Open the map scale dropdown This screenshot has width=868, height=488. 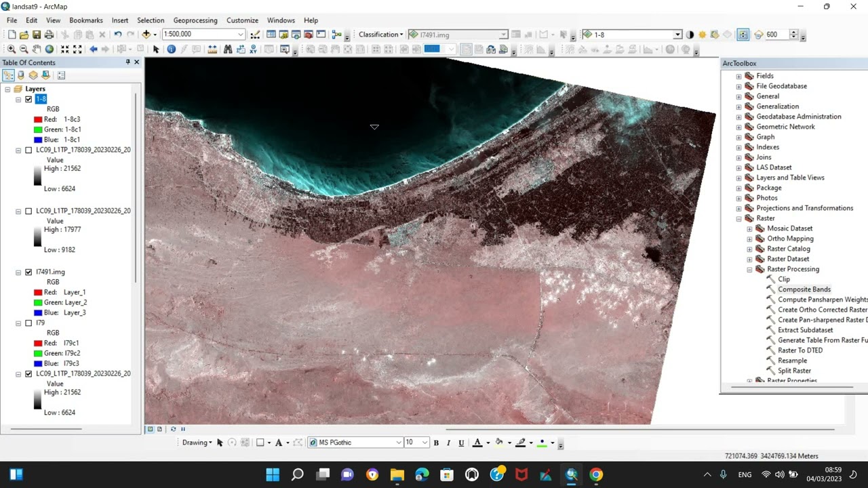coord(241,35)
